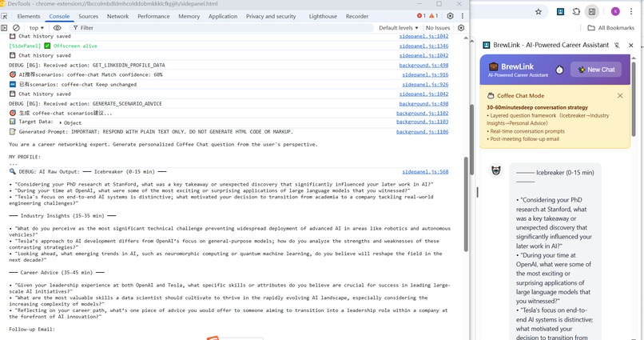Click 'Career Advice (35-45 min)' heading

tap(57, 273)
